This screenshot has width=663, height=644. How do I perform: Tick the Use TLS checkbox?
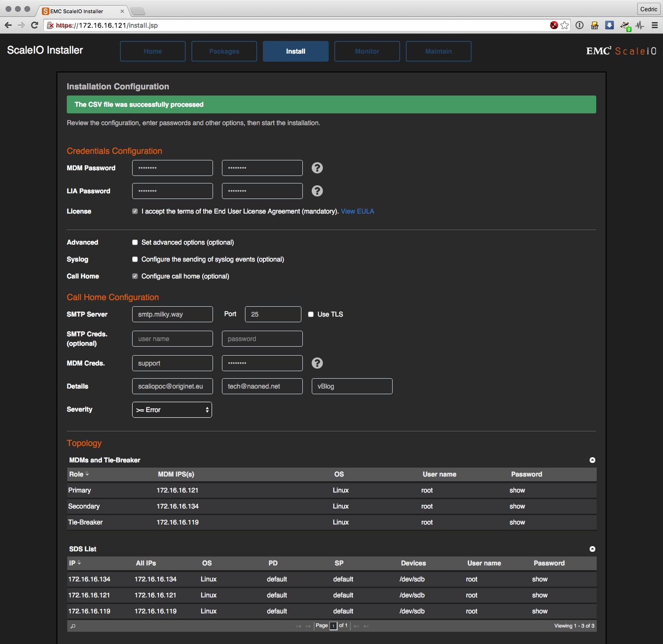point(311,314)
